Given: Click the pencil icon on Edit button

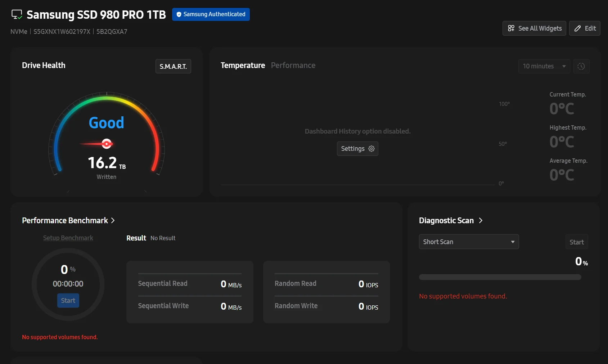Looking at the screenshot, I should pyautogui.click(x=578, y=28).
